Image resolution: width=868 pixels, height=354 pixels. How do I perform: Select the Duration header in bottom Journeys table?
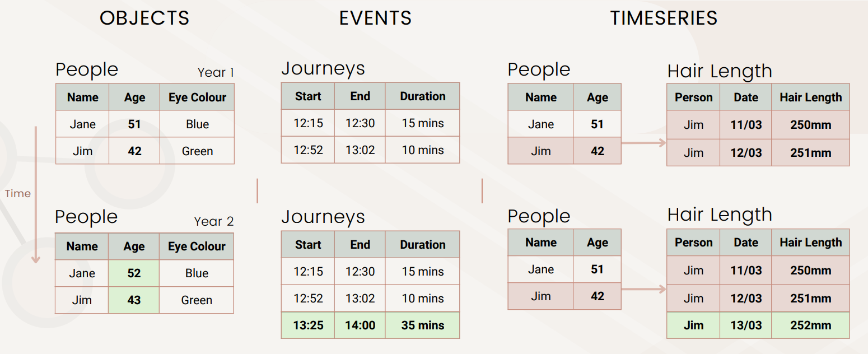point(423,245)
